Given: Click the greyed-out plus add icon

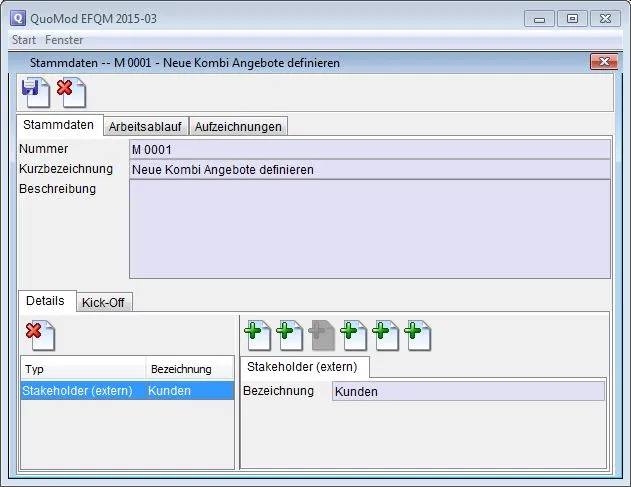Looking at the screenshot, I should [x=321, y=334].
